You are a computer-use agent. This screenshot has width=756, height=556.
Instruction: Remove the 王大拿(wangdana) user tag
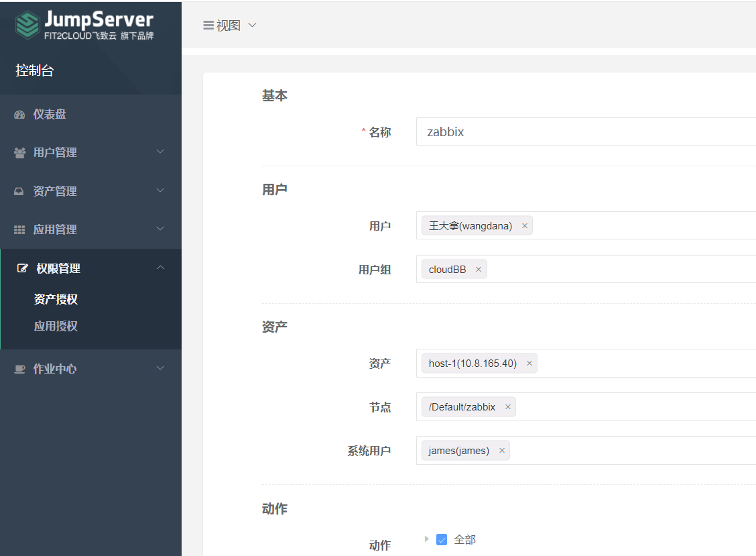[525, 226]
